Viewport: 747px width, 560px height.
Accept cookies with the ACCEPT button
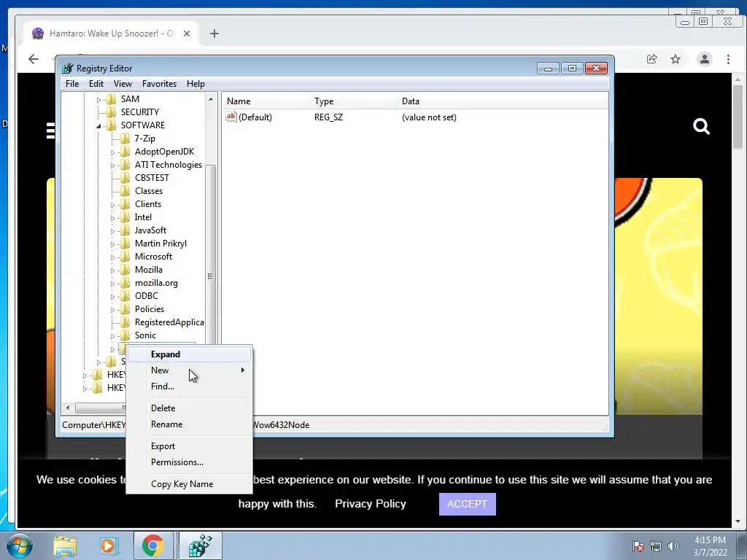(468, 504)
